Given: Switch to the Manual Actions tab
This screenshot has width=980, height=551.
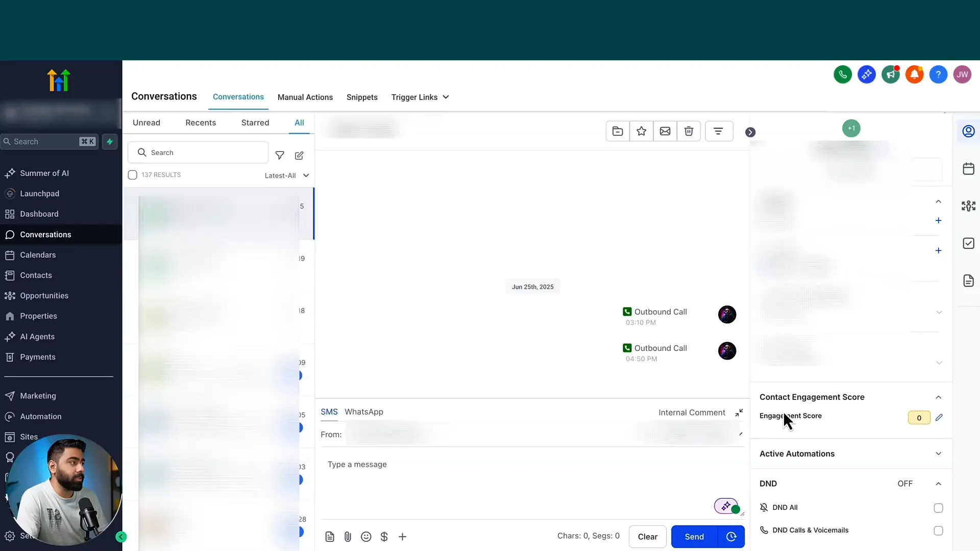Looking at the screenshot, I should [x=305, y=97].
